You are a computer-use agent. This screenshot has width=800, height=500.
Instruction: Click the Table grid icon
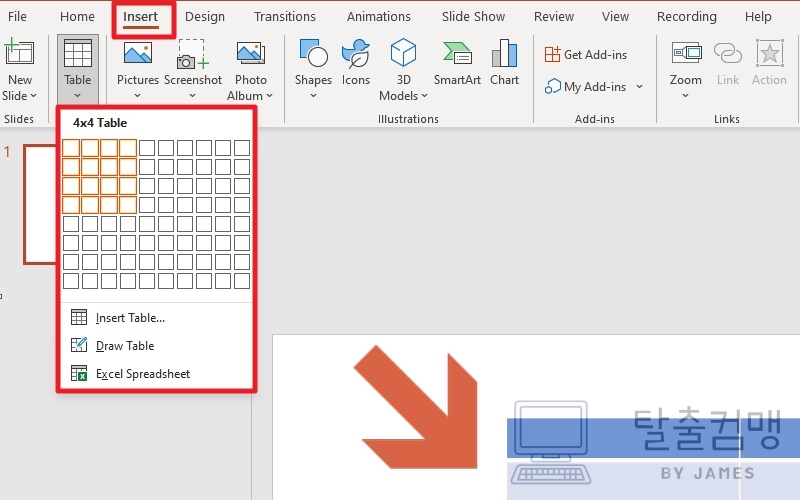point(78,54)
